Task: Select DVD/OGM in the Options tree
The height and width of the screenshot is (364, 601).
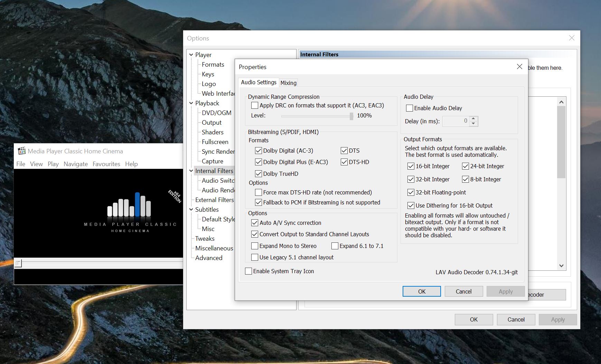Action: coord(217,113)
